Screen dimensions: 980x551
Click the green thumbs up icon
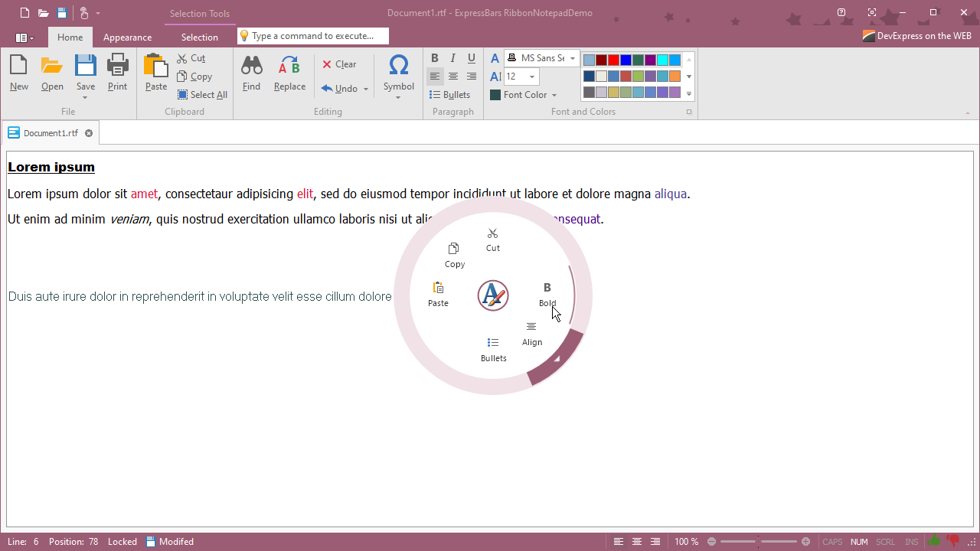[x=933, y=541]
